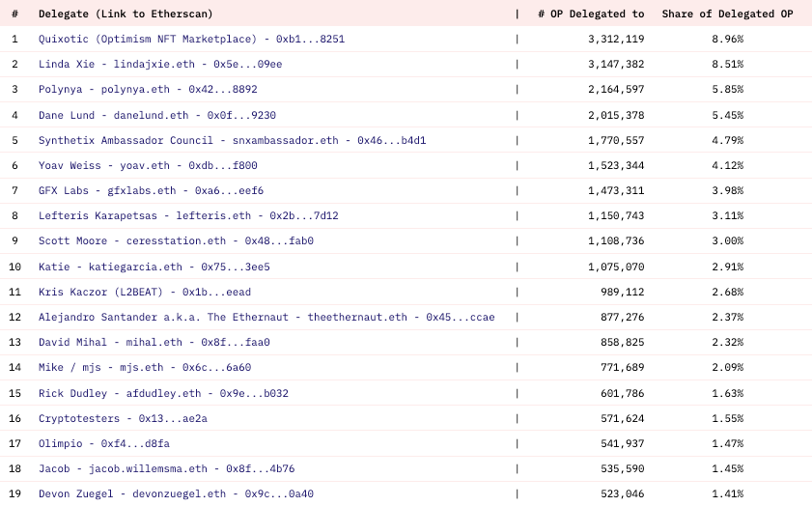Click the 5.45% share cell

(x=728, y=115)
